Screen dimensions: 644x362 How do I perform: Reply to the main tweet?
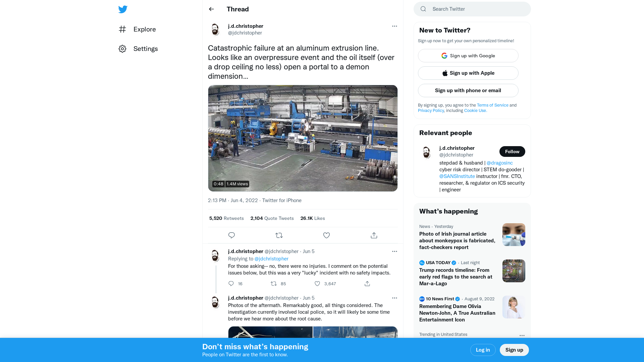(231, 235)
